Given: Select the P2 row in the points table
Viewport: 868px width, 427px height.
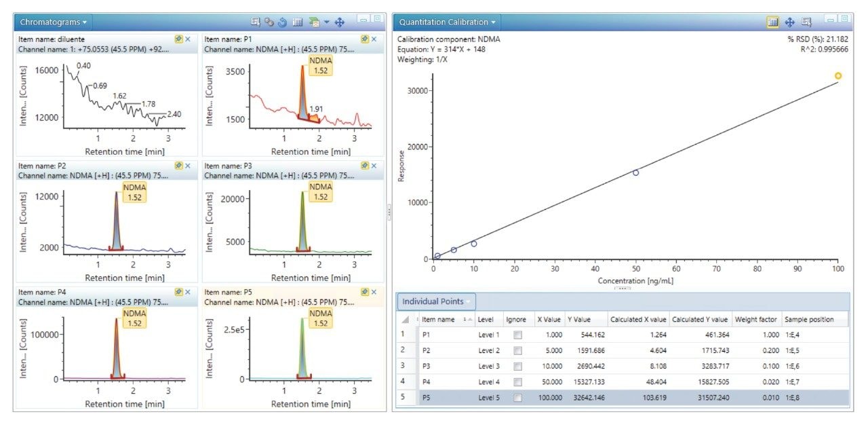Looking at the screenshot, I should pyautogui.click(x=427, y=351).
